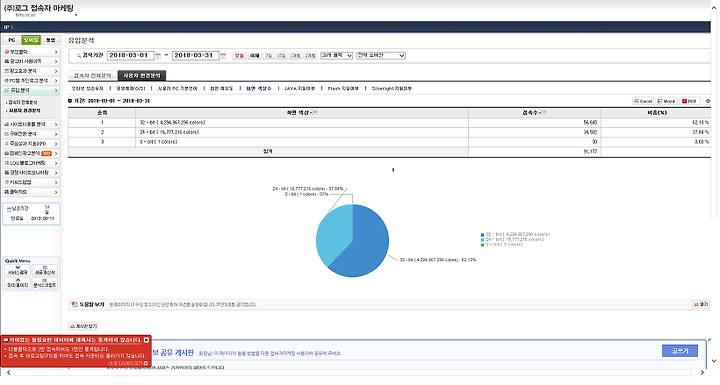
Task: Open the Silverlight 지원여부 sub-menu
Action: [x=392, y=88]
